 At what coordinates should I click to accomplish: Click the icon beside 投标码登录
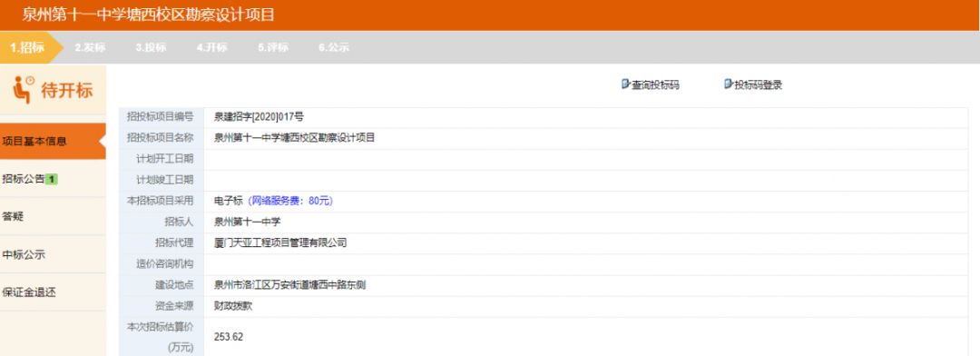click(728, 84)
